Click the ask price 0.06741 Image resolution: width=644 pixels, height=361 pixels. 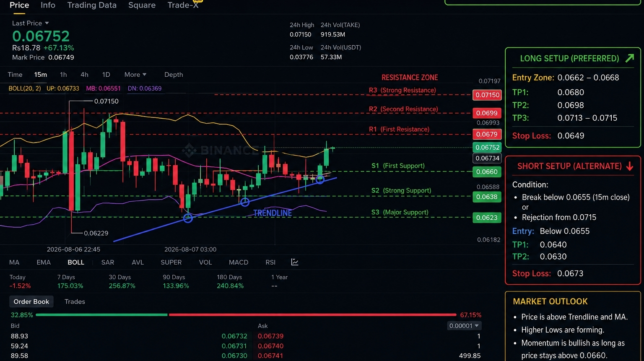tap(270, 356)
